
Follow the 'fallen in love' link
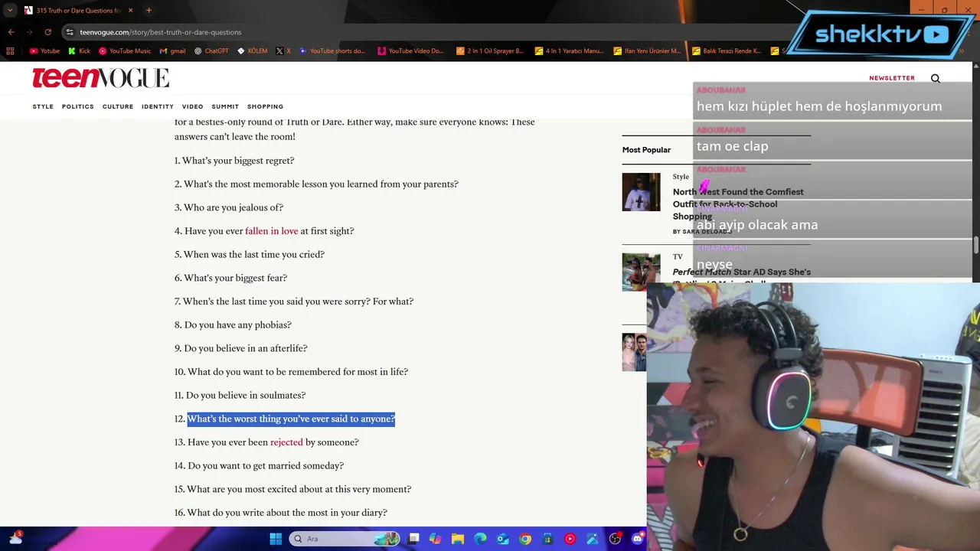[272, 231]
